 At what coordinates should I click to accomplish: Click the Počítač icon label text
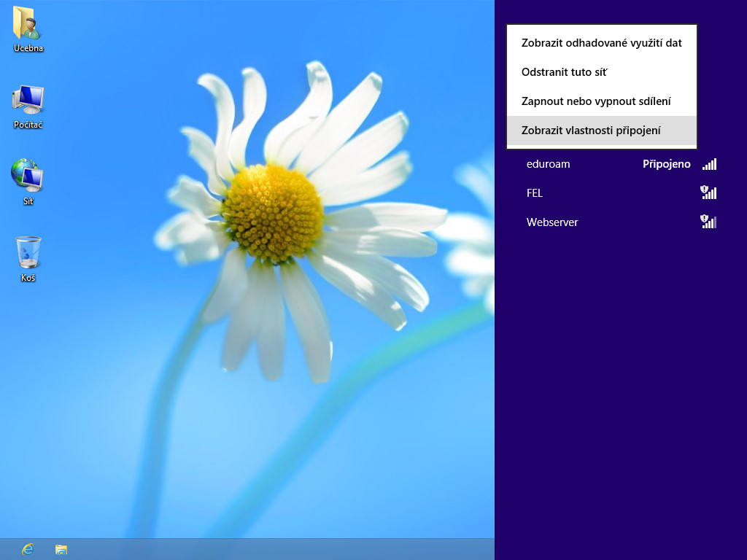tap(28, 125)
